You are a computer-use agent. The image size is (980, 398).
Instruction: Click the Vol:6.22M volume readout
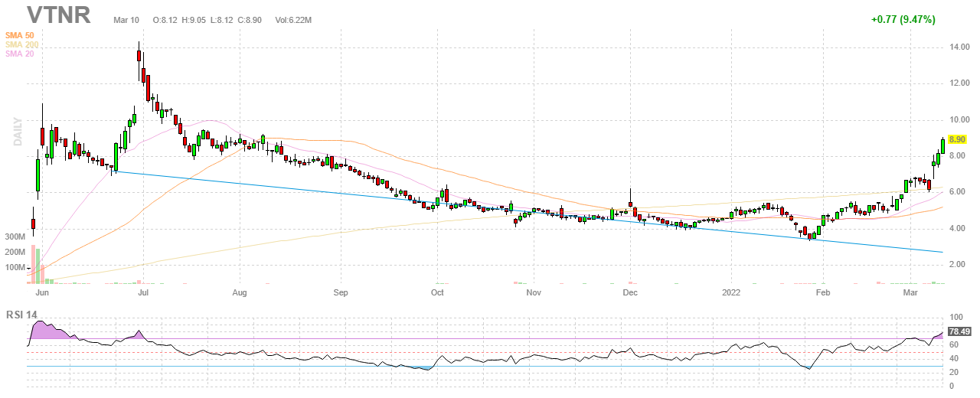point(292,20)
